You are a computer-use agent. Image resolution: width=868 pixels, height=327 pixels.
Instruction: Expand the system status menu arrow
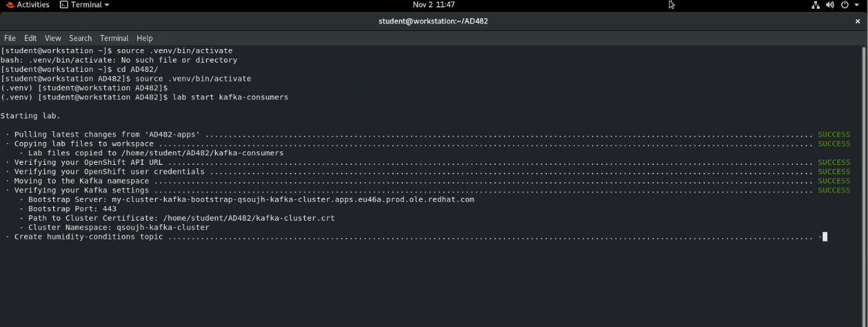pyautogui.click(x=857, y=5)
